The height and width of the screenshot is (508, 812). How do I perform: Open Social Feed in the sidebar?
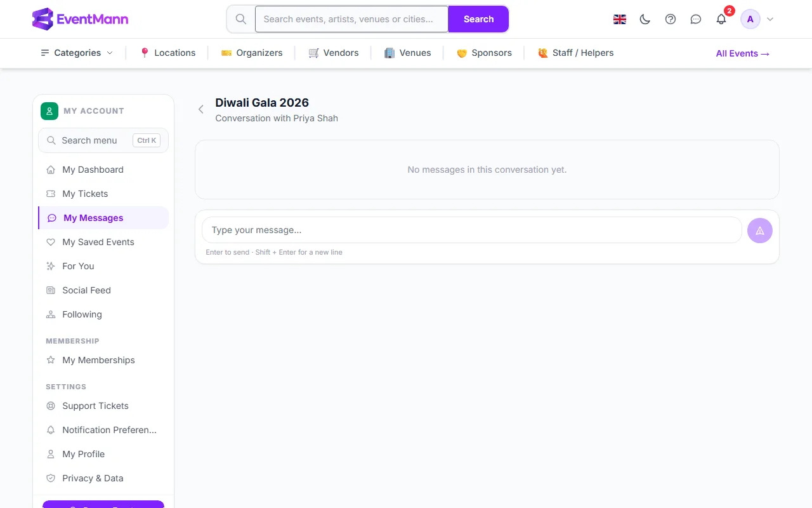[103, 290]
